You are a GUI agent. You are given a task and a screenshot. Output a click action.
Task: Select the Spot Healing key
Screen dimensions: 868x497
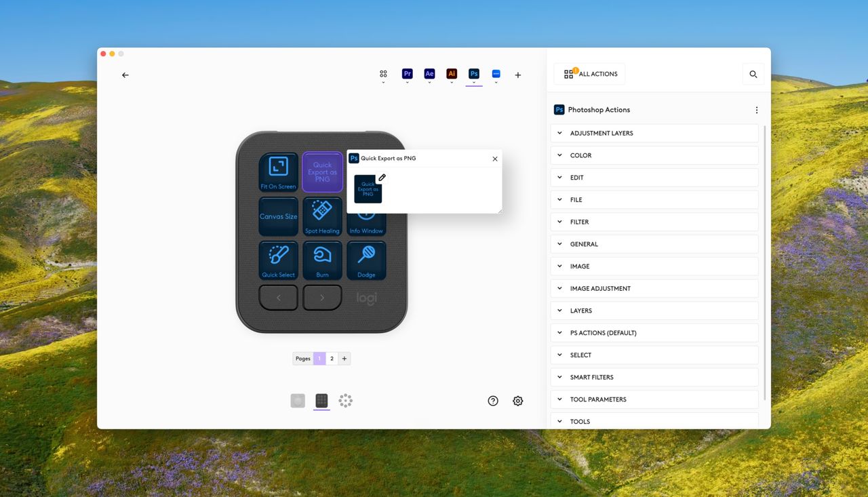click(322, 216)
